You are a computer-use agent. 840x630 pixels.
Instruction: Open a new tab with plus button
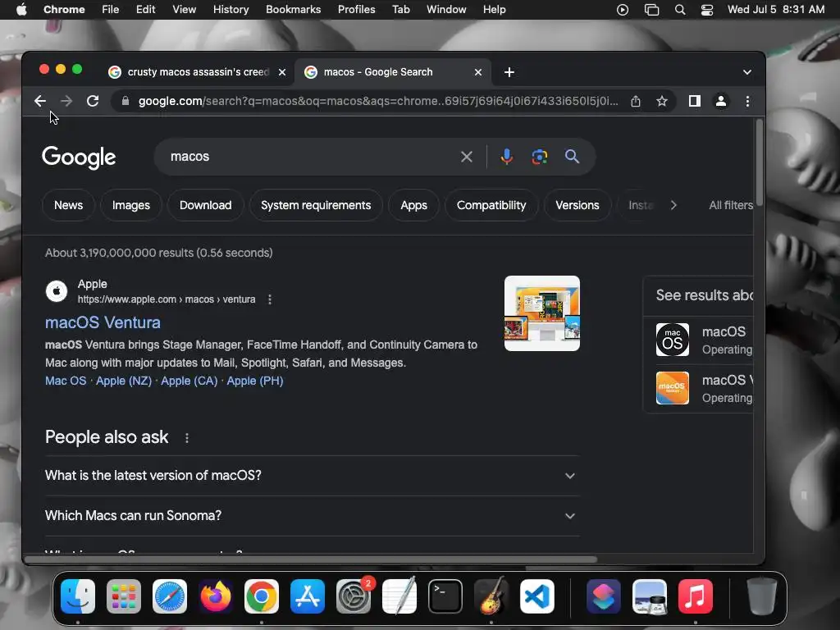(x=509, y=72)
